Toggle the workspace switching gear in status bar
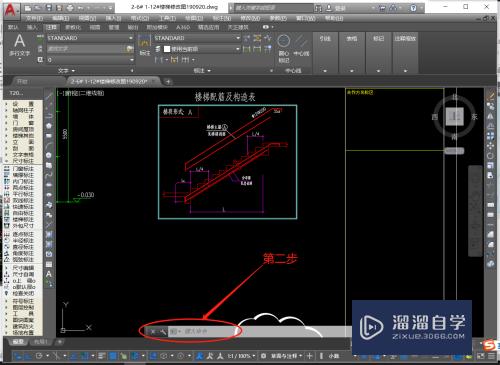The image size is (500, 365). click(x=263, y=356)
